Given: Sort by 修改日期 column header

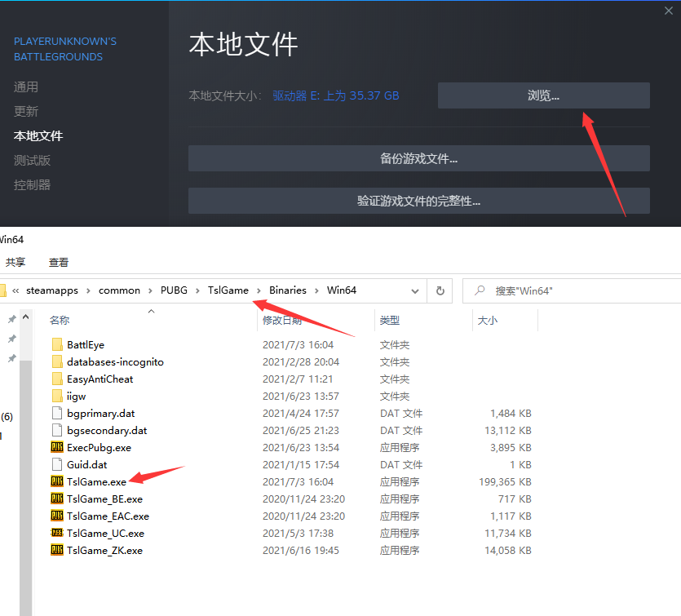Looking at the screenshot, I should click(282, 320).
